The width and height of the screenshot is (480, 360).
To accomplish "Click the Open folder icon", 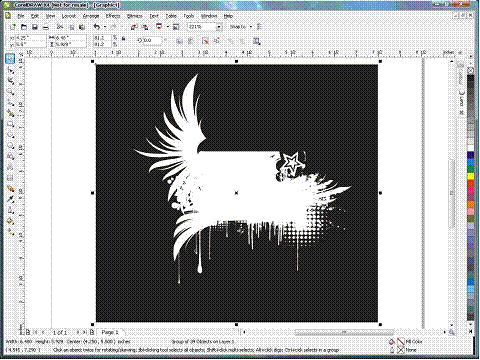I will pyautogui.click(x=23, y=27).
